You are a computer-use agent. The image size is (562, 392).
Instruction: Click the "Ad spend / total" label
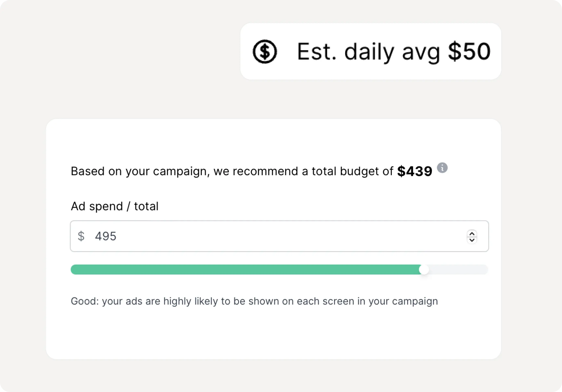(x=115, y=206)
